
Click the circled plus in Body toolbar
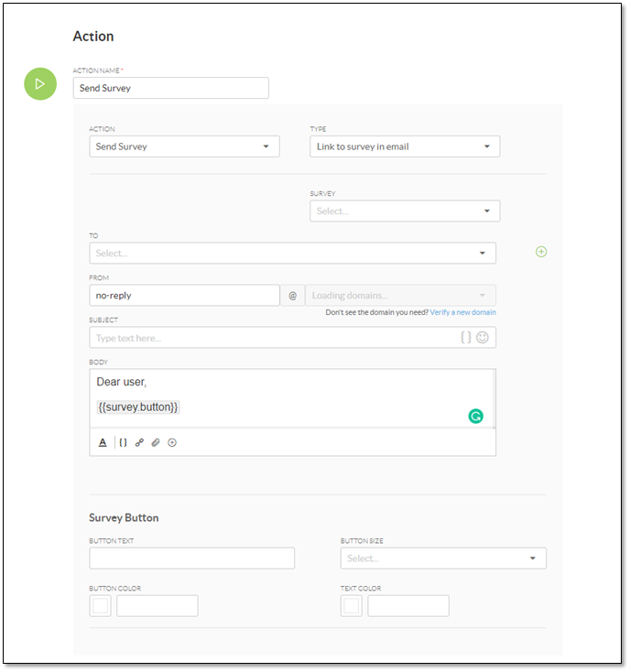pos(172,442)
